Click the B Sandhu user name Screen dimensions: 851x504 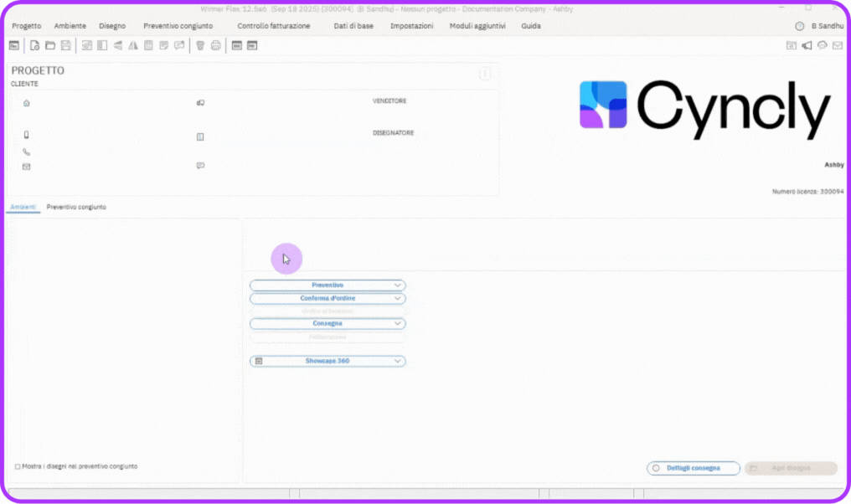point(828,26)
